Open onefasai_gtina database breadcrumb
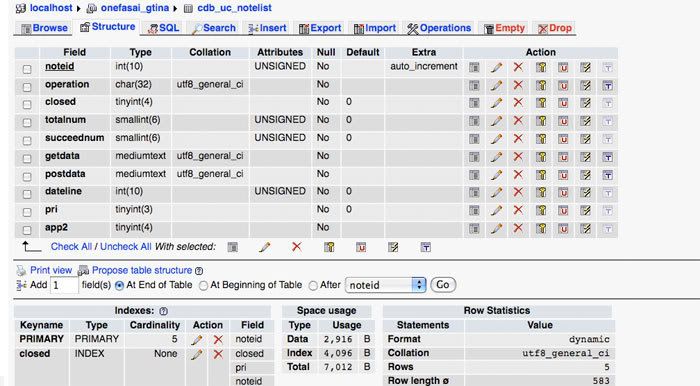The height and width of the screenshot is (386, 700). (x=135, y=8)
